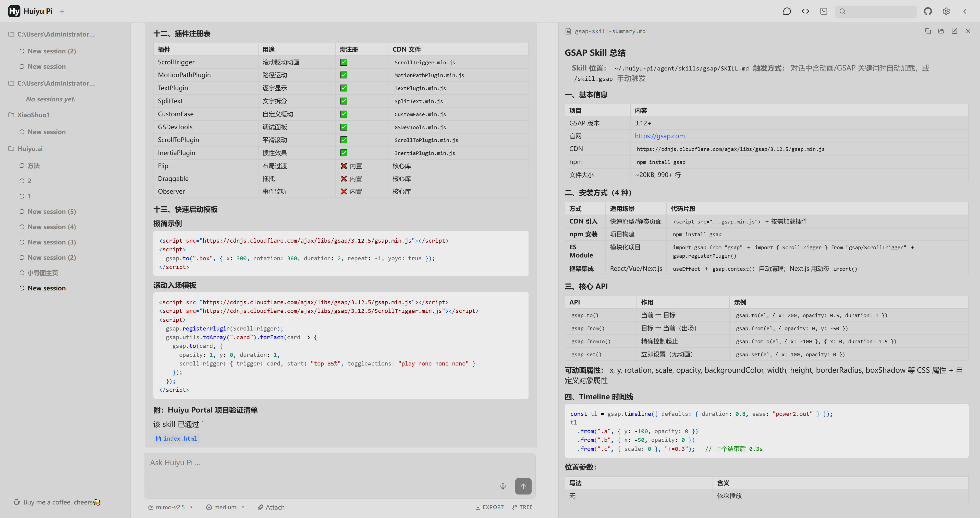
Task: Click the EXPORT button
Action: (489, 507)
